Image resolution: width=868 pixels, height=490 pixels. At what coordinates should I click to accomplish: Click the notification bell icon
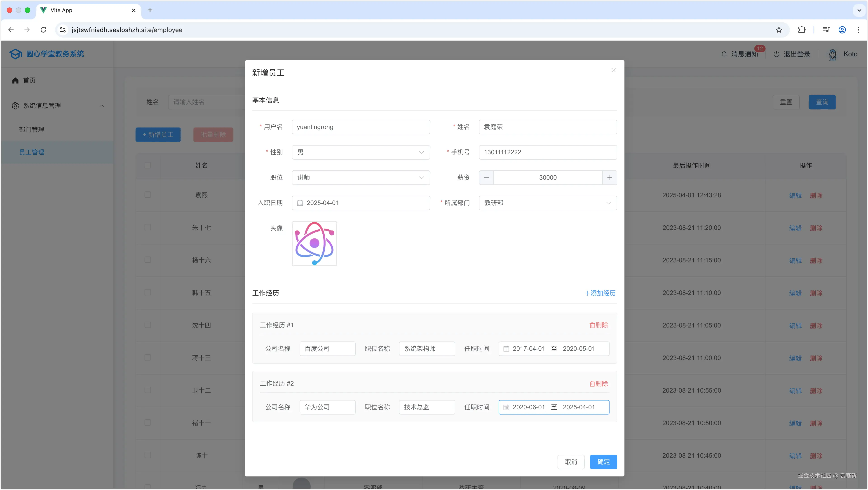(x=724, y=54)
